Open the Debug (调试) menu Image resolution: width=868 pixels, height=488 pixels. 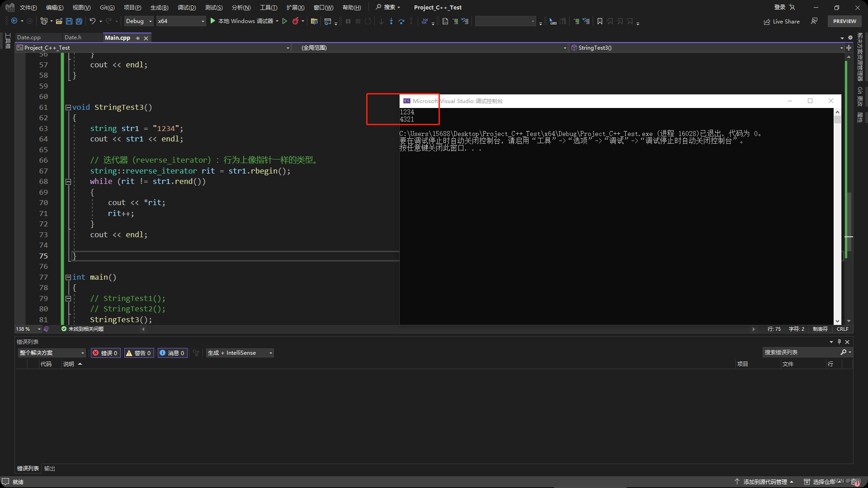[x=187, y=7]
